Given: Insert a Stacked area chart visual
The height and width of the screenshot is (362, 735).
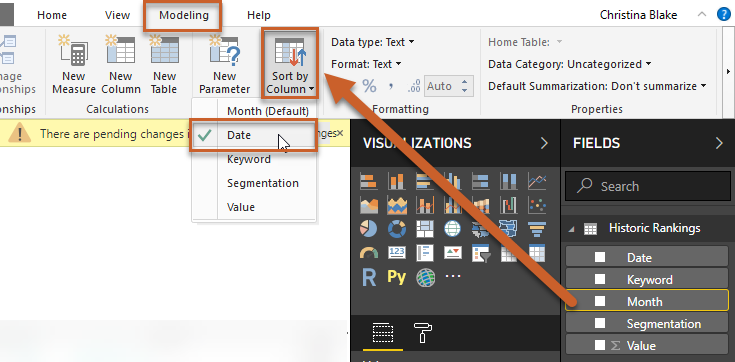Looking at the screenshot, I should pos(397,205).
